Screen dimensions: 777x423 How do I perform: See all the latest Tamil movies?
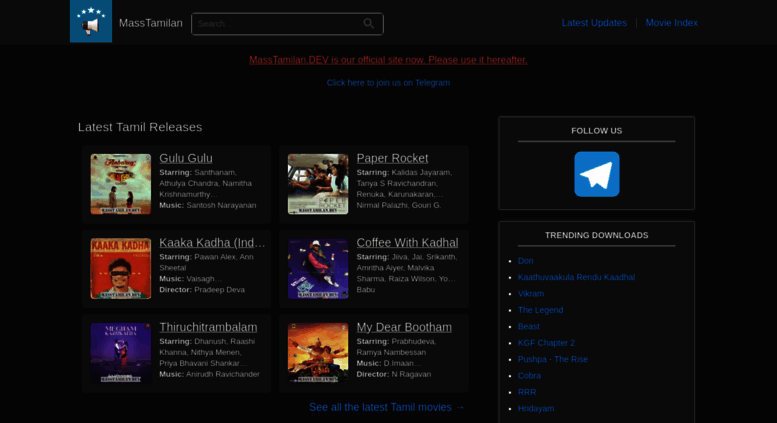[386, 407]
